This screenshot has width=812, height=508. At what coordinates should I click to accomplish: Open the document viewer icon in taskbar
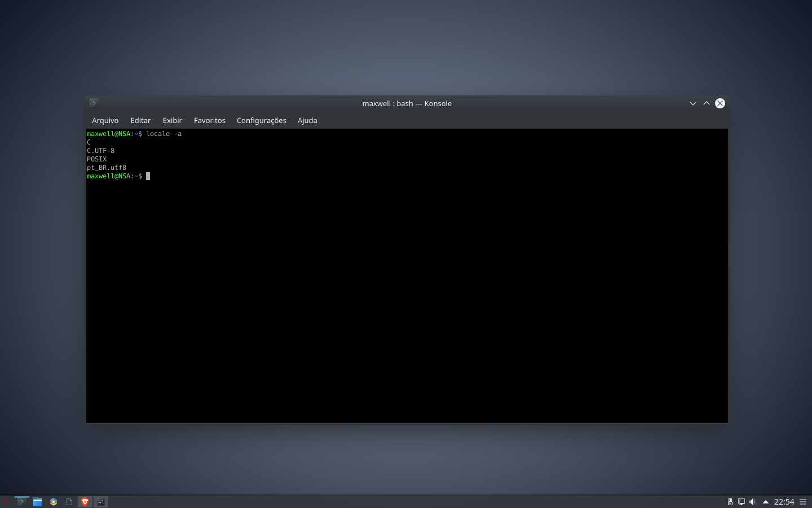coord(69,501)
